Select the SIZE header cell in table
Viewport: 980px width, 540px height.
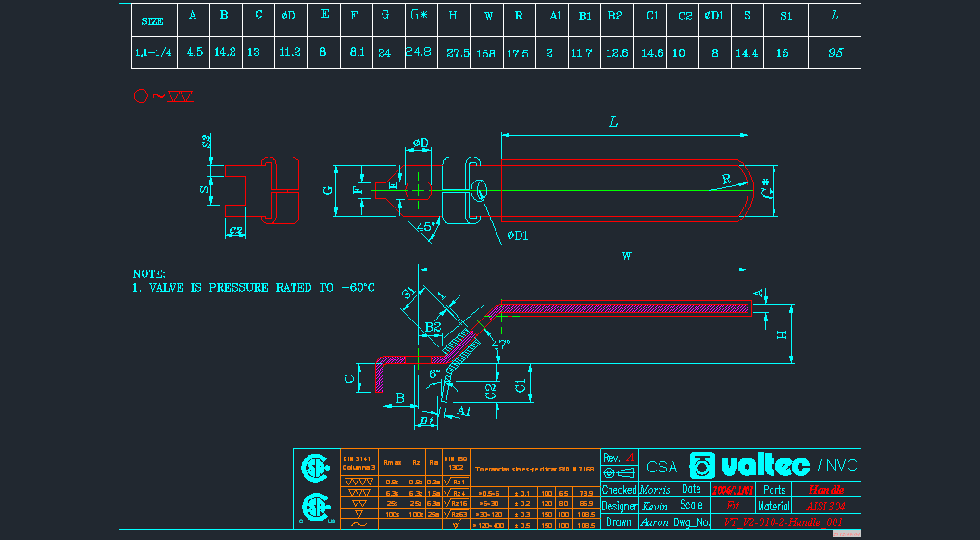tap(153, 20)
